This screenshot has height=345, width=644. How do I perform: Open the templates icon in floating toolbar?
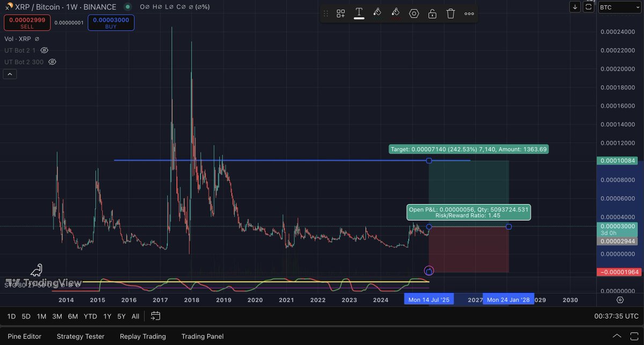[x=341, y=13]
